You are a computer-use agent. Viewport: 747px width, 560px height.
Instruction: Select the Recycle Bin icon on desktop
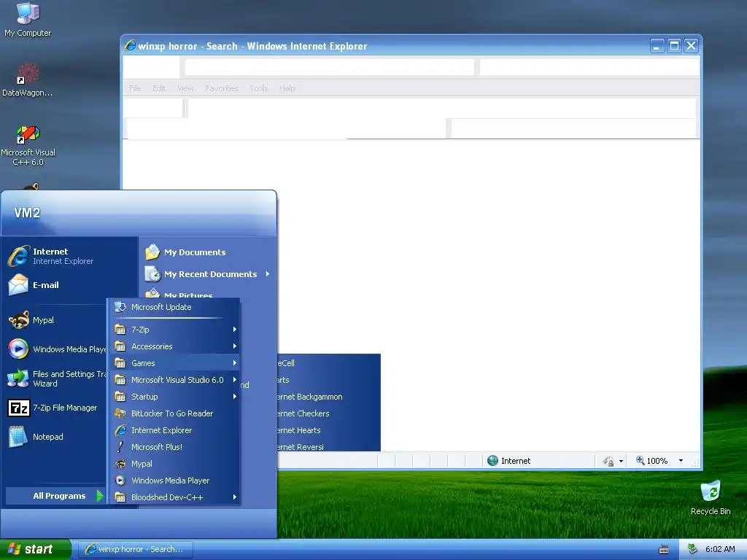(x=711, y=497)
